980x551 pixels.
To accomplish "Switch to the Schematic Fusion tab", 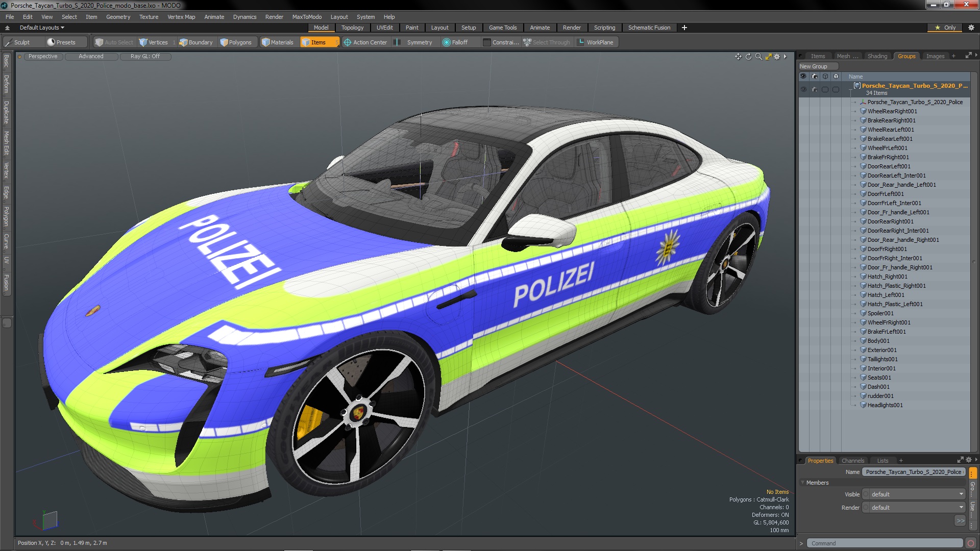I will [x=649, y=28].
